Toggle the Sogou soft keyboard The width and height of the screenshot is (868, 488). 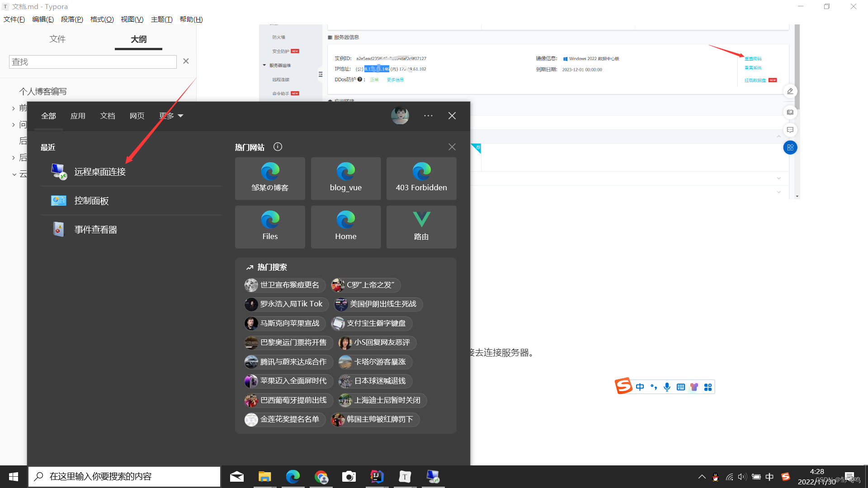[x=680, y=387]
